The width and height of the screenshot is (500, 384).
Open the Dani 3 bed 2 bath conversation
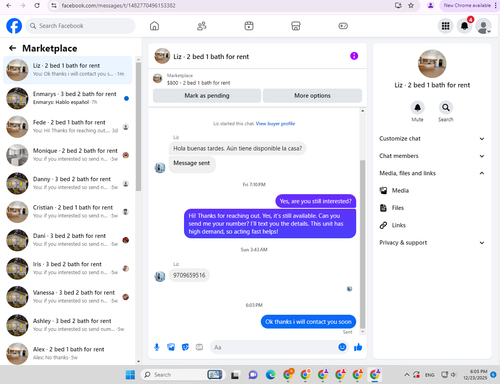[68, 240]
